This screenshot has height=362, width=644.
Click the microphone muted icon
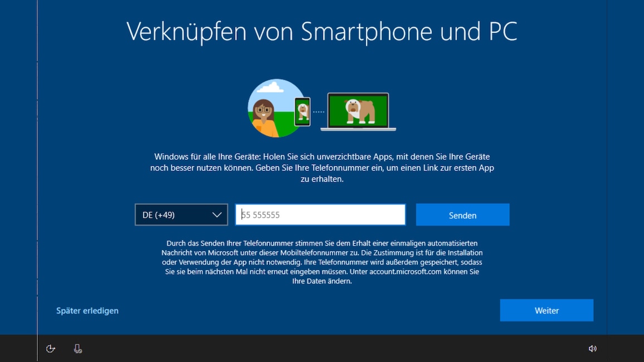[77, 349]
